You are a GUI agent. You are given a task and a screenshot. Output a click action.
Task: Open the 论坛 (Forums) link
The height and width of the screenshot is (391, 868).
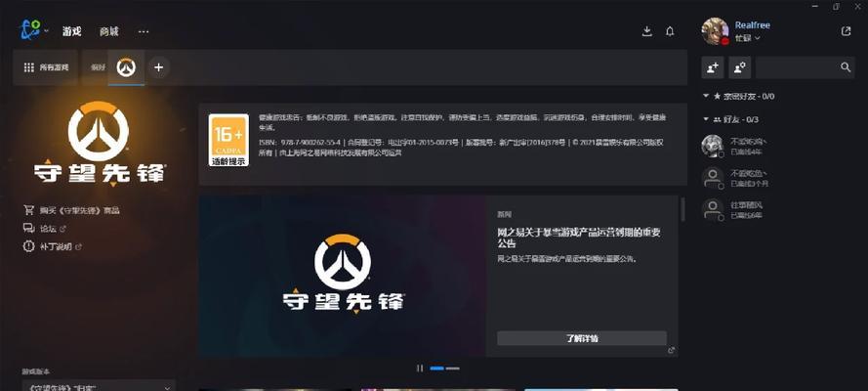48,228
